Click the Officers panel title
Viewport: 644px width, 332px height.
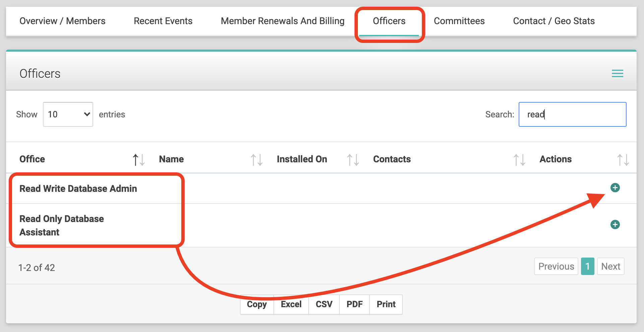[40, 73]
